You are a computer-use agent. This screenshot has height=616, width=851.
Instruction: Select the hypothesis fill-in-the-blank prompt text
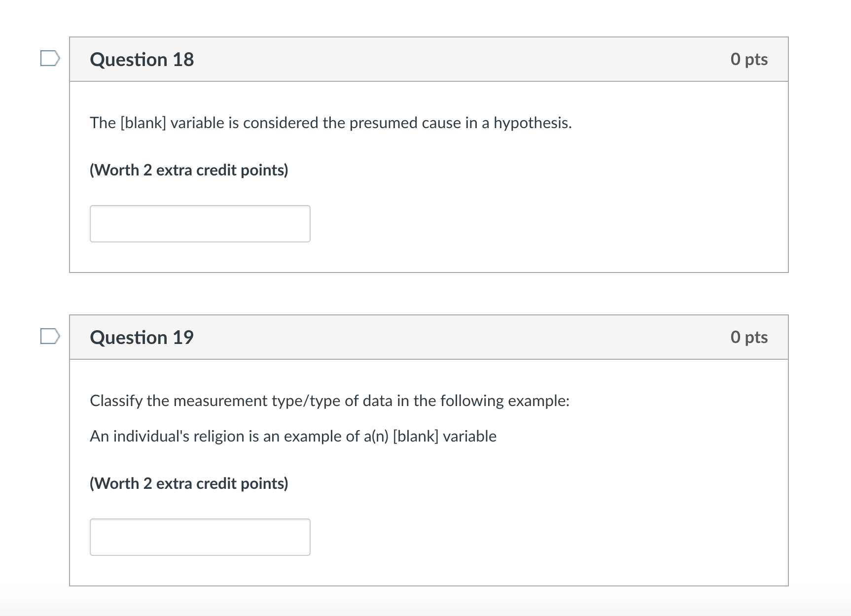[x=330, y=123]
